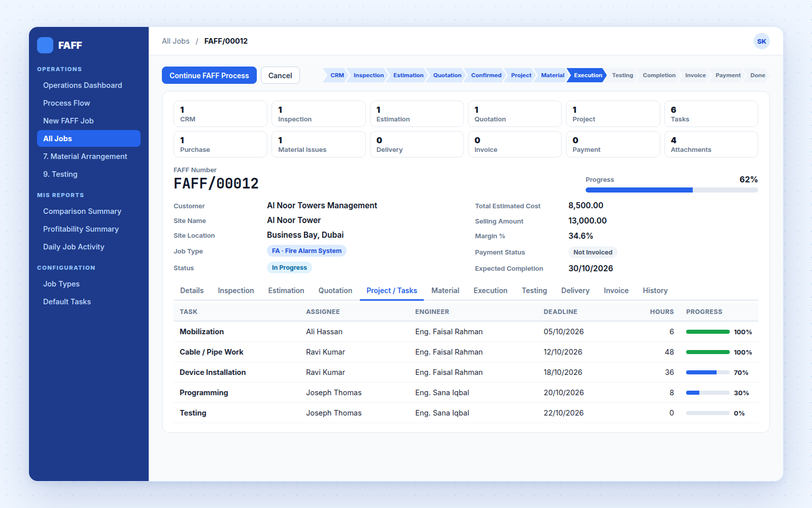Click the Inspection process step
The image size is (812, 508).
coord(368,75)
